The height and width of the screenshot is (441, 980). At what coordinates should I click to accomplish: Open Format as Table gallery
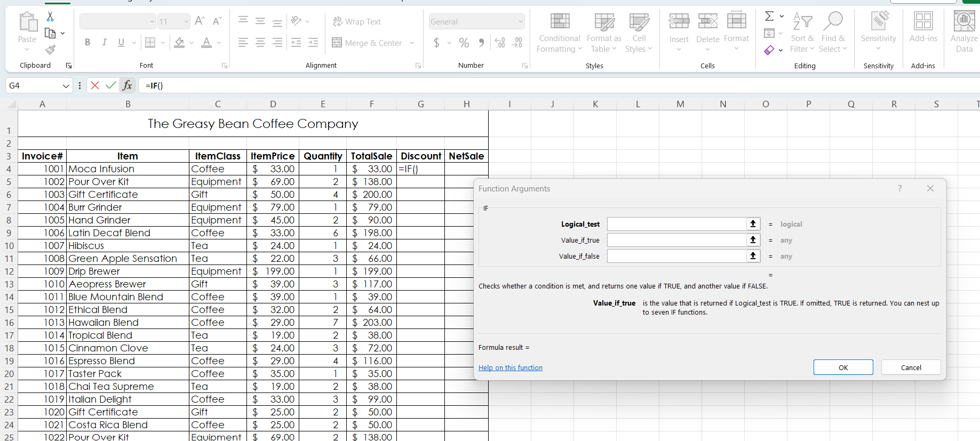604,32
